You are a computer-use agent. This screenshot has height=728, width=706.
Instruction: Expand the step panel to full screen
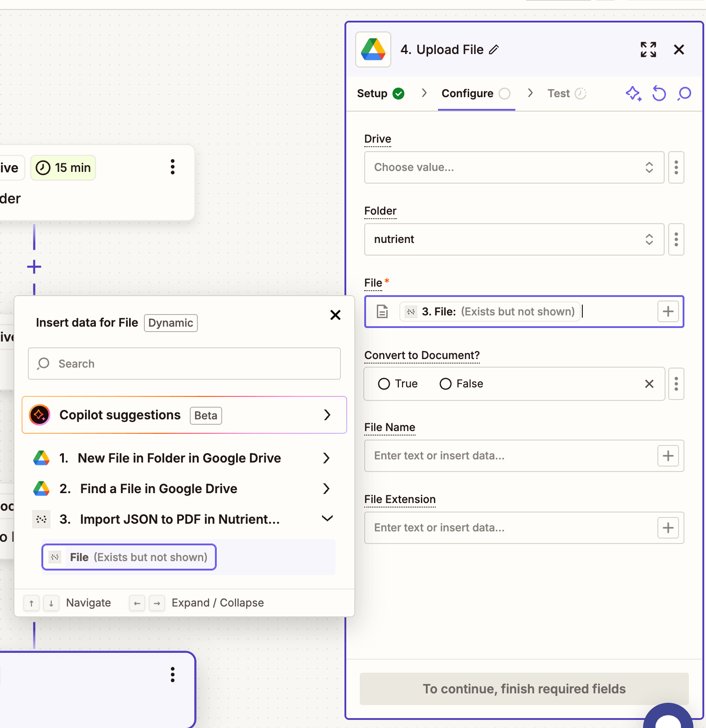click(x=648, y=49)
